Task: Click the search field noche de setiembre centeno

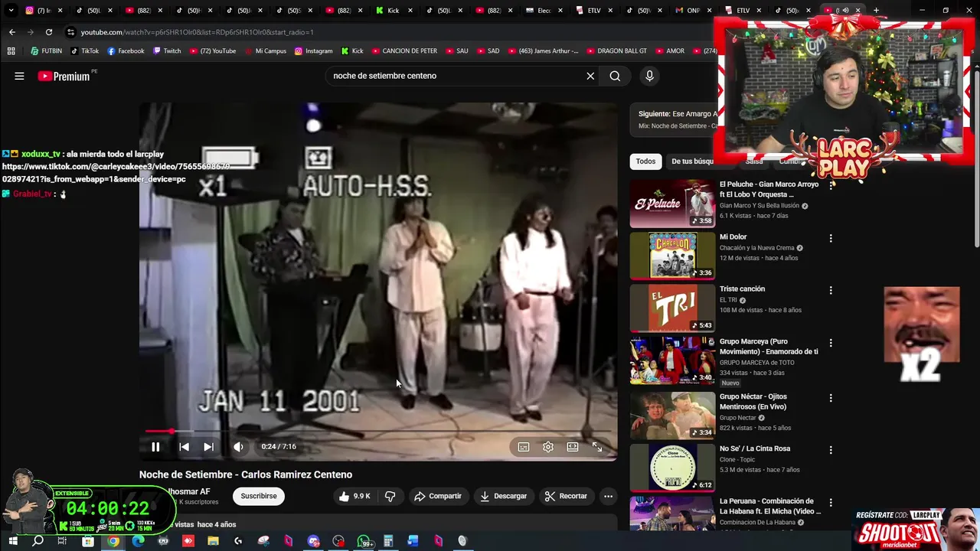Action: tap(456, 76)
